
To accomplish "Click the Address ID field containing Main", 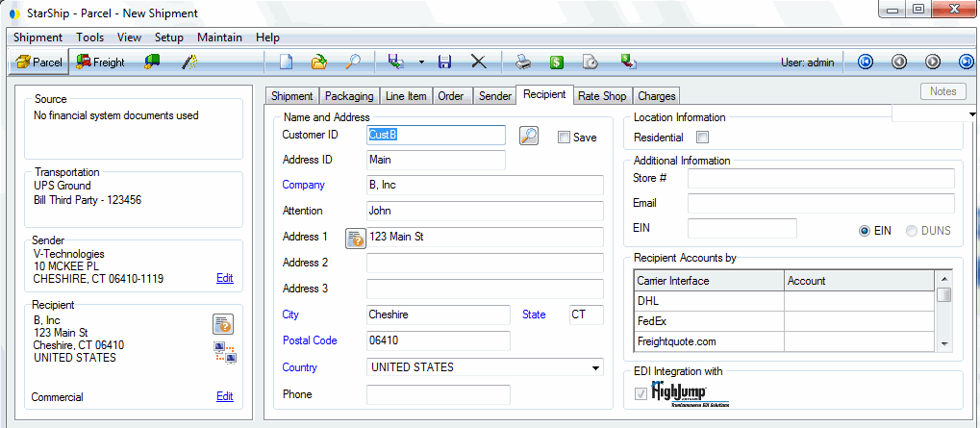I will (x=436, y=160).
